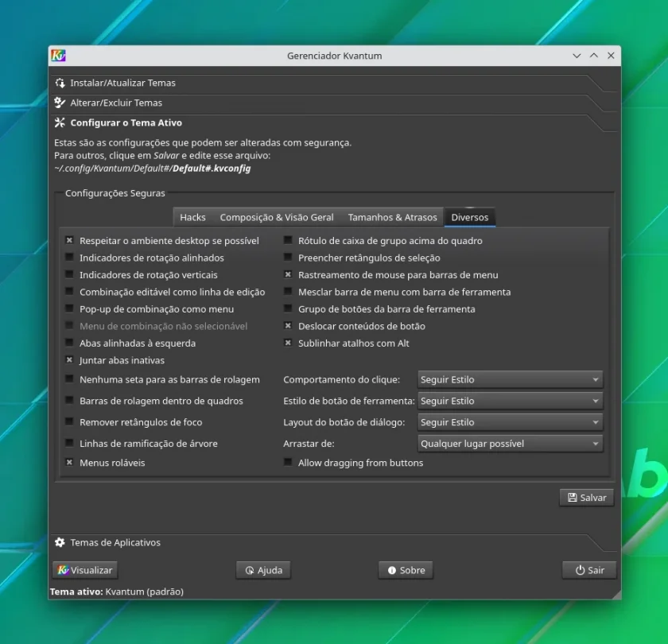The width and height of the screenshot is (668, 644).
Task: Click the power icon on Sair button
Action: [580, 570]
